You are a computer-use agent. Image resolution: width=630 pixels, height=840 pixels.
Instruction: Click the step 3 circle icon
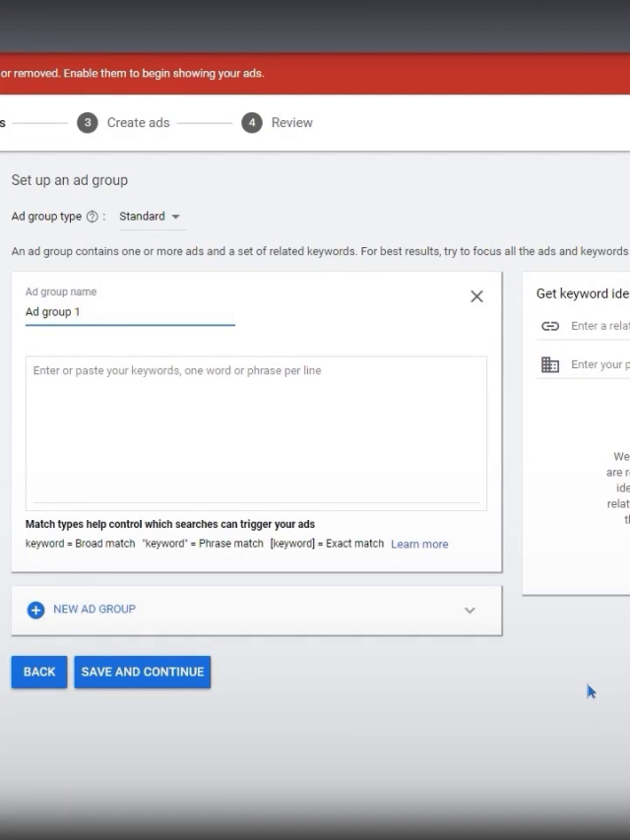coord(88,123)
